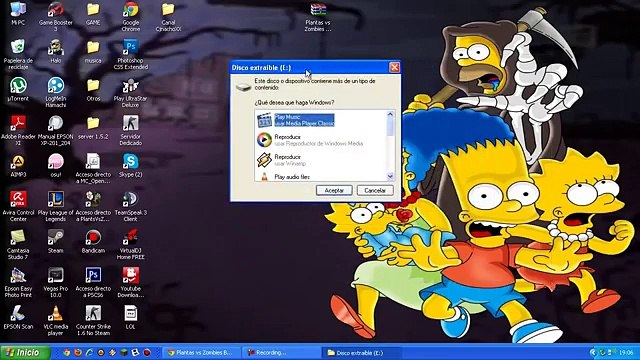Image resolution: width=640 pixels, height=360 pixels.
Task: Launch VirtualDJ Home FREE
Action: point(131,244)
